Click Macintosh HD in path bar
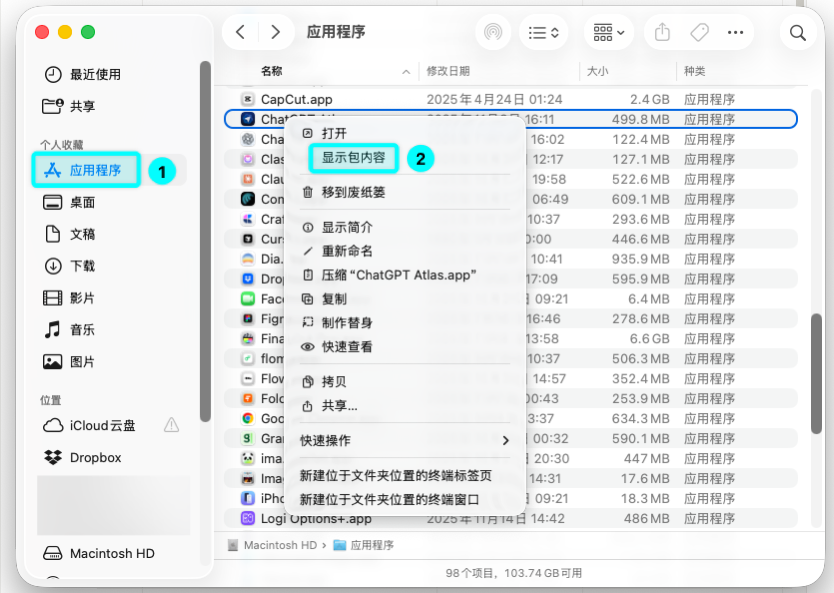Viewport: 834px width, 593px height. (279, 545)
